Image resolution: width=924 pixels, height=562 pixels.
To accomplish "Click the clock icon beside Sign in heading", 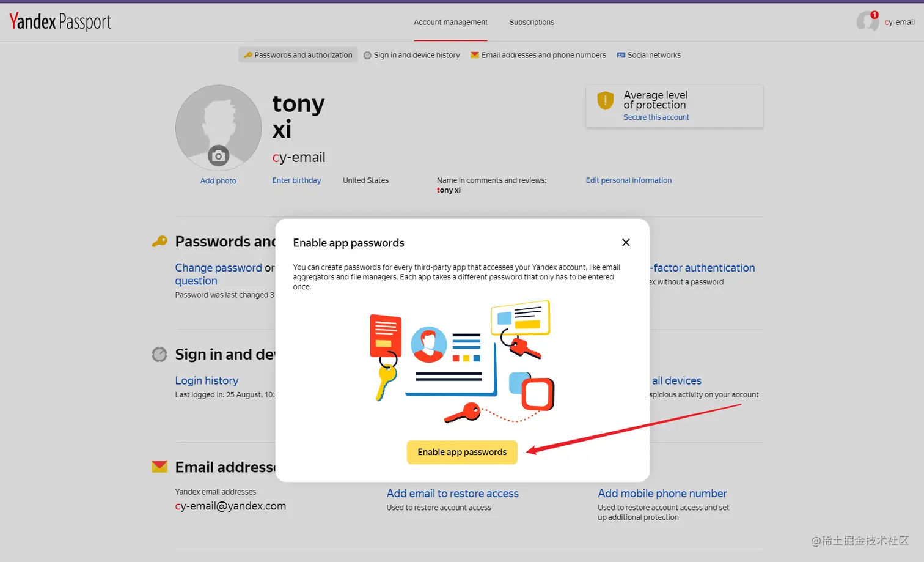I will click(x=159, y=354).
